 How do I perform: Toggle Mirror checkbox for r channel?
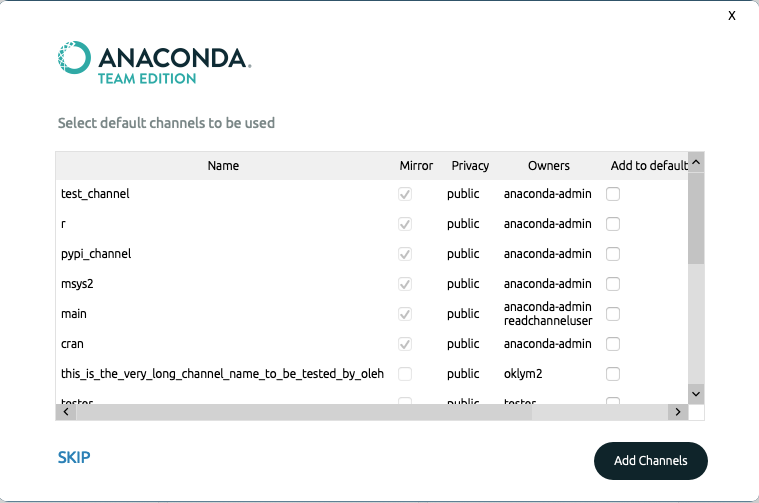(x=405, y=224)
